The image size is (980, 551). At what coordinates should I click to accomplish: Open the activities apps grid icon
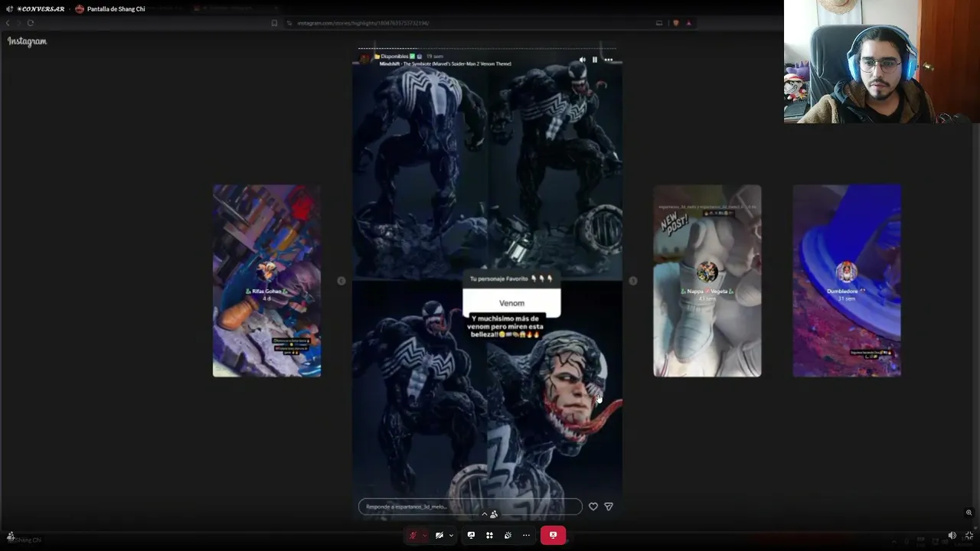[x=489, y=535]
